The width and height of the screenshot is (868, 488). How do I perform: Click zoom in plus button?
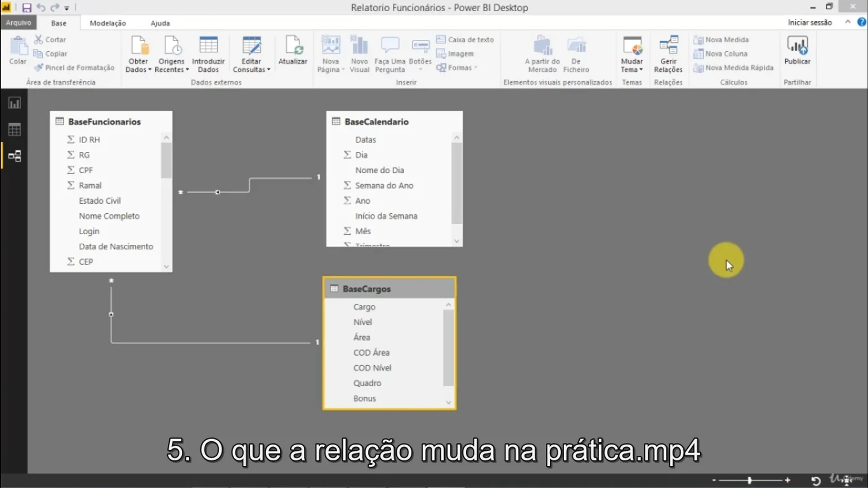coord(787,480)
